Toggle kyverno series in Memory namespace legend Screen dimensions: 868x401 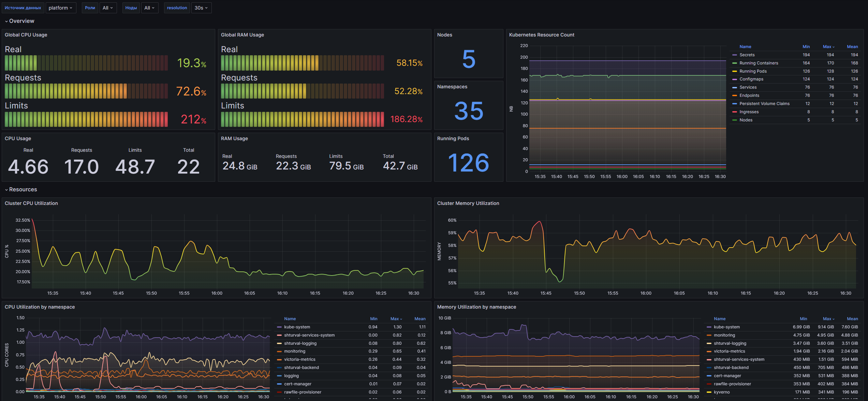coord(722,392)
